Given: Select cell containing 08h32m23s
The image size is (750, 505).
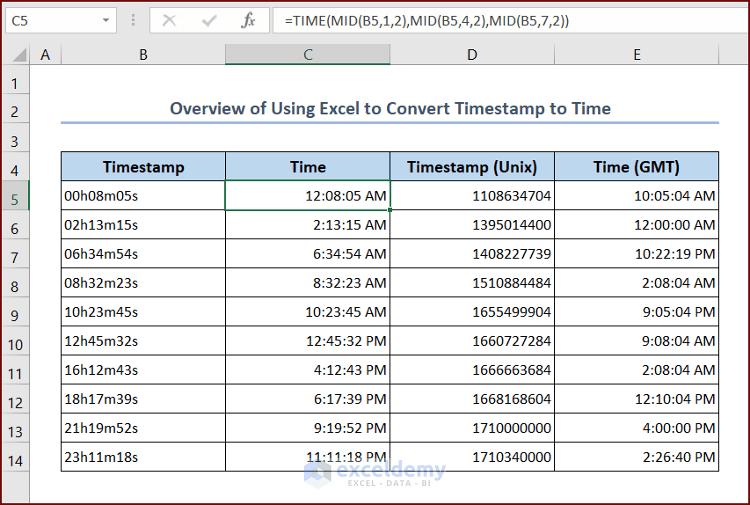Looking at the screenshot, I should coord(143,283).
